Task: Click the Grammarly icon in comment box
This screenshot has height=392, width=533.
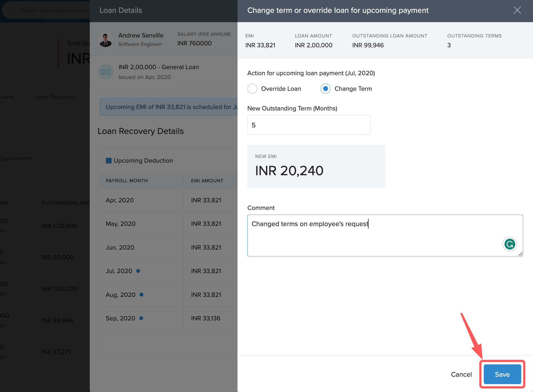Action: click(x=509, y=244)
